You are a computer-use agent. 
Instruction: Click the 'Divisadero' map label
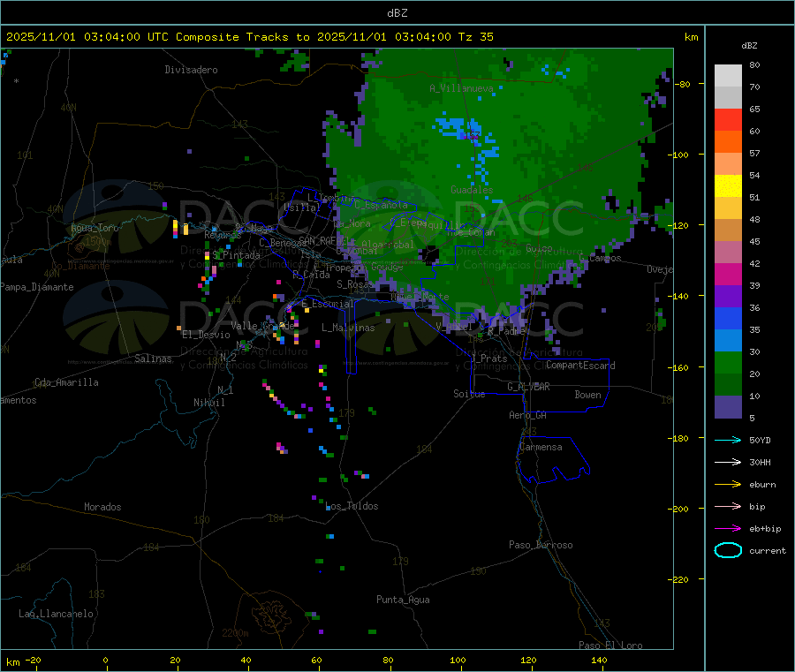coord(191,70)
